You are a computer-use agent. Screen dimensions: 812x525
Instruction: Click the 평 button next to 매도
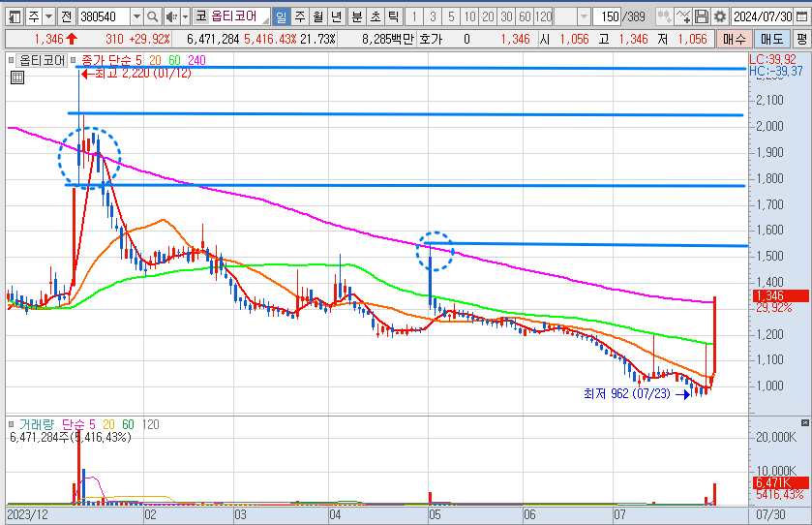[801, 39]
